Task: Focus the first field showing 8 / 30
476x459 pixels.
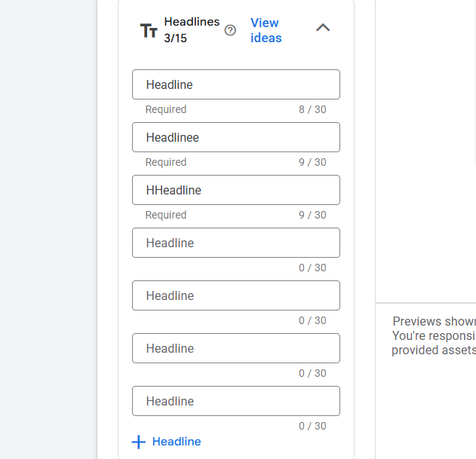Action: [x=235, y=84]
